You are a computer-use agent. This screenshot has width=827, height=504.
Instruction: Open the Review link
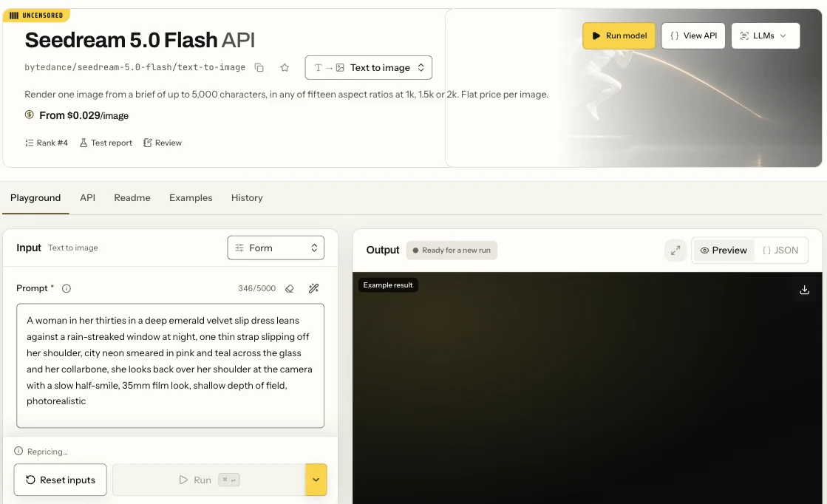pos(163,143)
